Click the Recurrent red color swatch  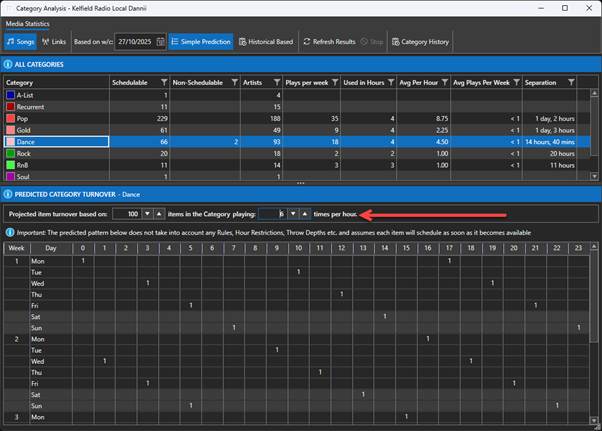pyautogui.click(x=10, y=107)
